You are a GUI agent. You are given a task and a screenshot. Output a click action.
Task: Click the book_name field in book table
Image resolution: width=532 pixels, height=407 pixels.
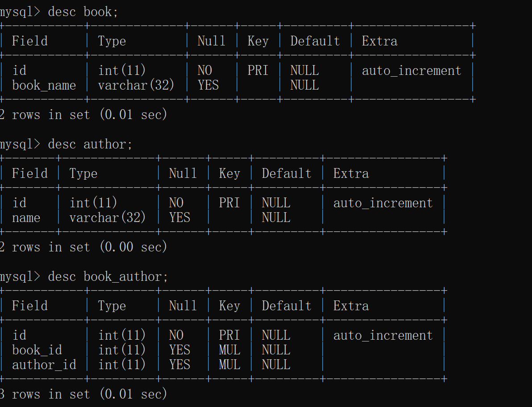pyautogui.click(x=44, y=85)
